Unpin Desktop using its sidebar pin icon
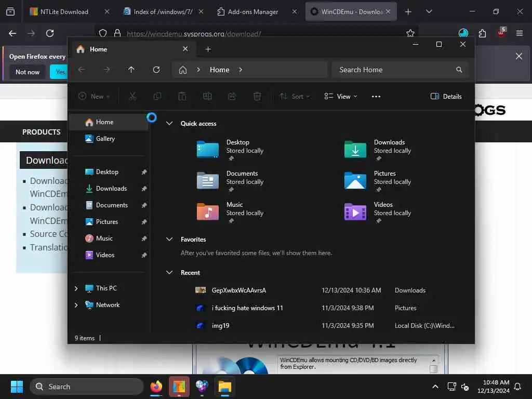Viewport: 532px width, 399px height. pyautogui.click(x=144, y=172)
